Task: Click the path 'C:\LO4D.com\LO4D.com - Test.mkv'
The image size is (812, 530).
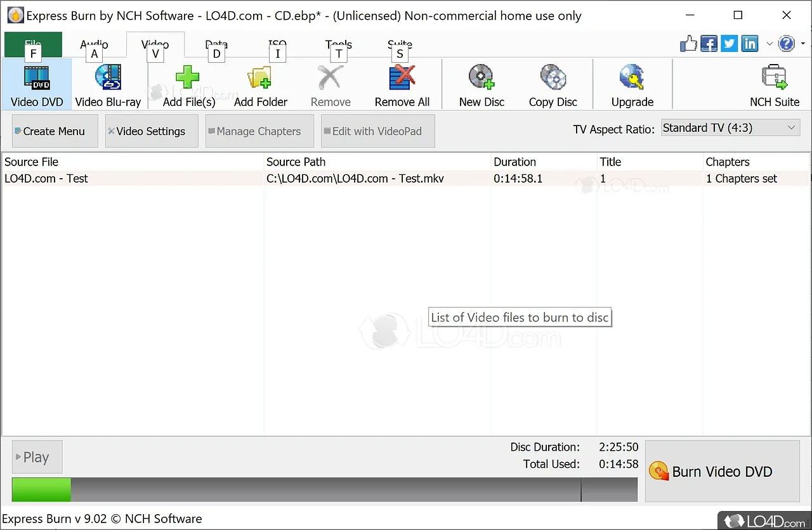Action: coord(355,179)
